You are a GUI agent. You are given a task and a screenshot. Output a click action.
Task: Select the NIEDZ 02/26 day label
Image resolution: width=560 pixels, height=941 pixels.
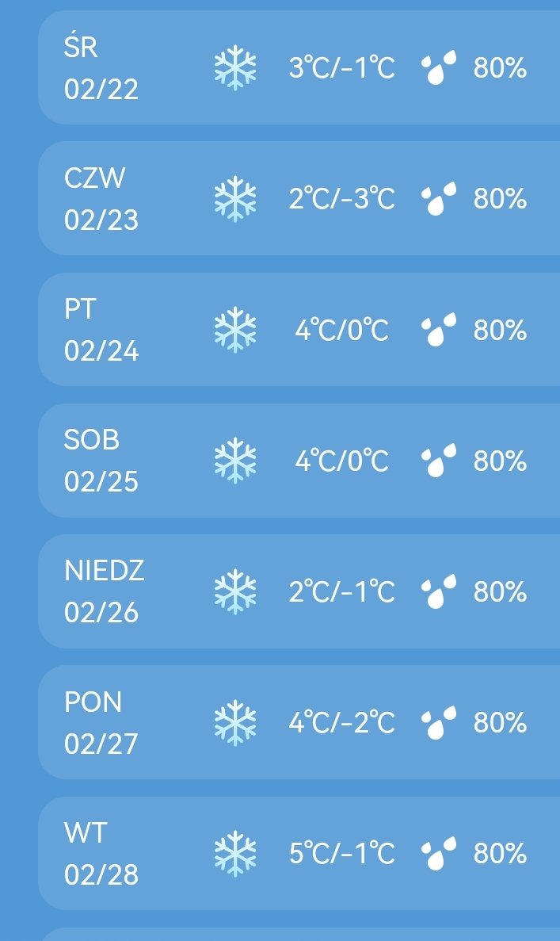click(104, 591)
